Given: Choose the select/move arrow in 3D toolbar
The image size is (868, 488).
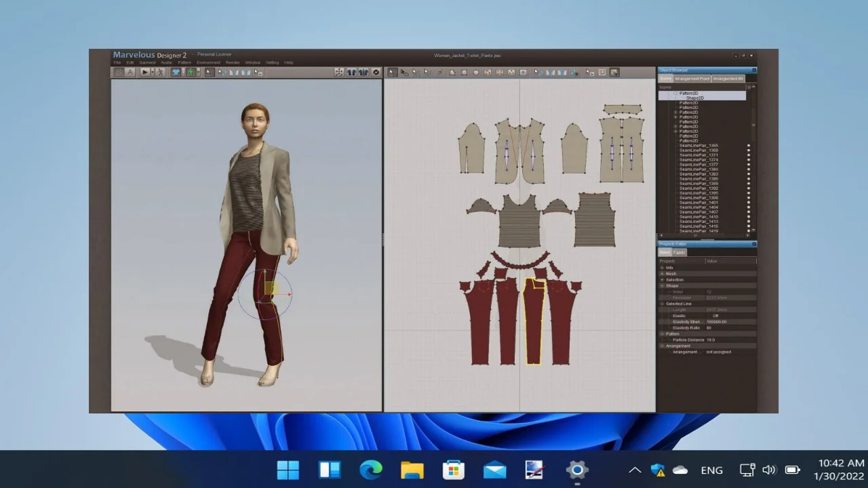Looking at the screenshot, I should click(x=209, y=72).
